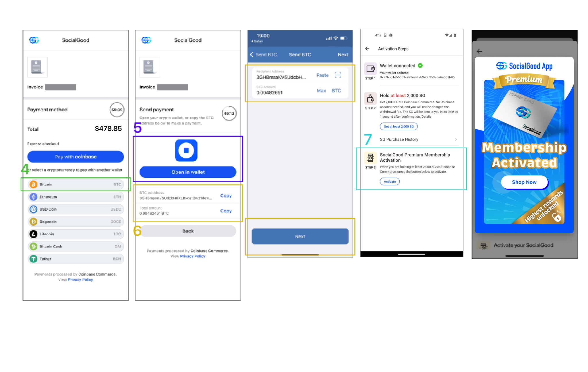The width and height of the screenshot is (588, 372).
Task: Click the Ethereum ETH currency icon
Action: pyautogui.click(x=33, y=196)
